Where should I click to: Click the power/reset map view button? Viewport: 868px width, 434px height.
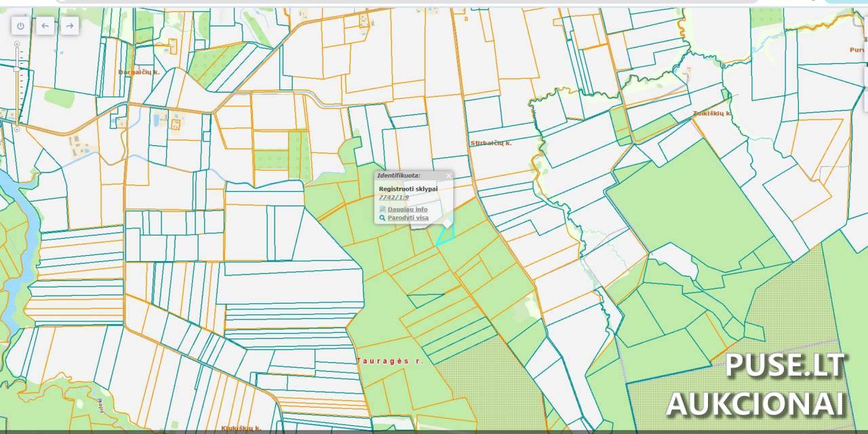pyautogui.click(x=20, y=26)
